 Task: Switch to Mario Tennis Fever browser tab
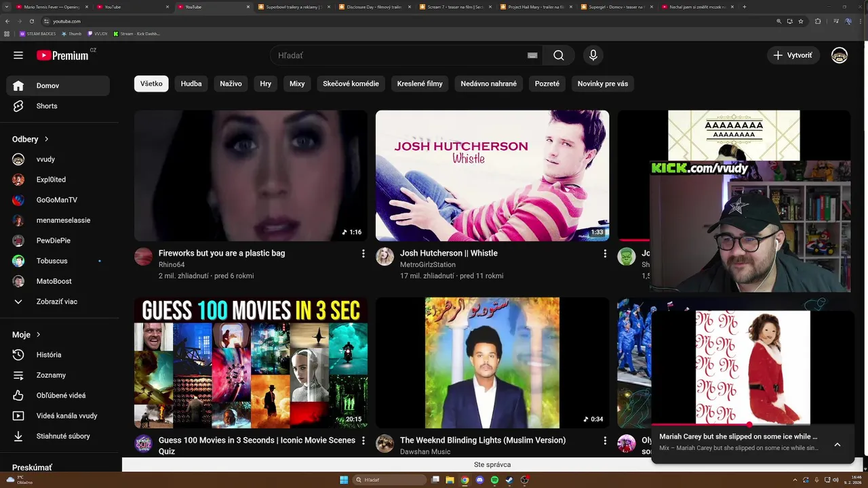[51, 7]
